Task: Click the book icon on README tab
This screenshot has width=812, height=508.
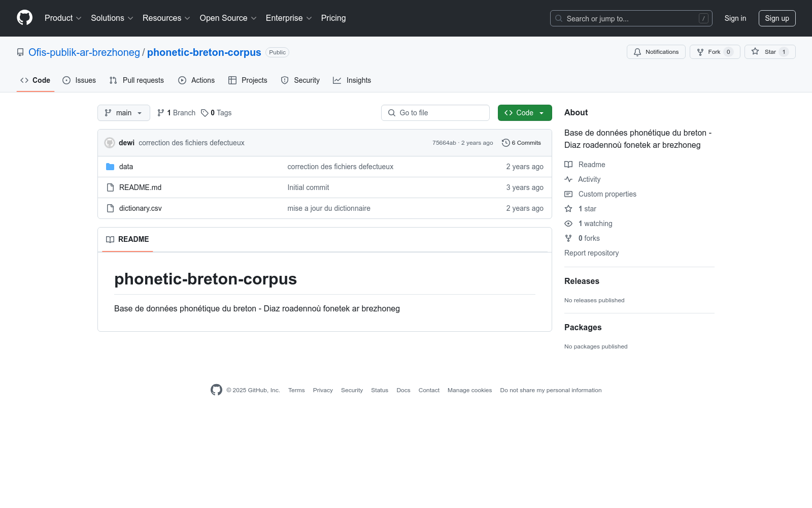Action: click(x=110, y=239)
